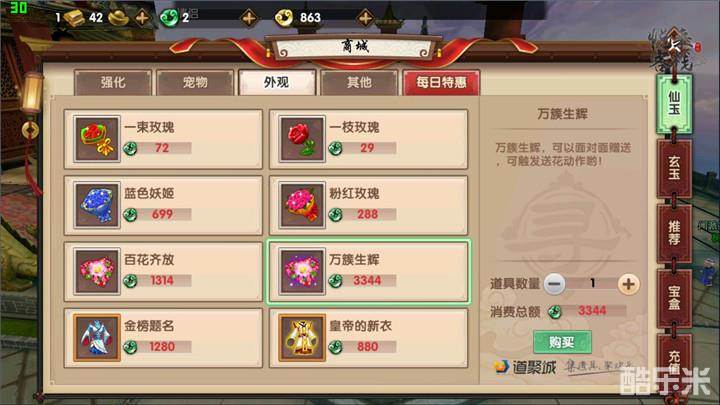Open the 宠物 tab

195,83
